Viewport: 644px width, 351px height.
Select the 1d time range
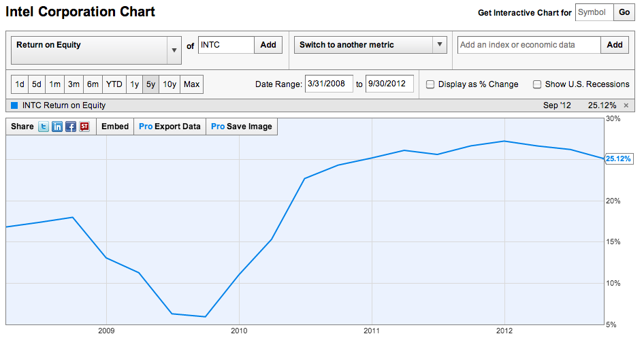click(20, 84)
